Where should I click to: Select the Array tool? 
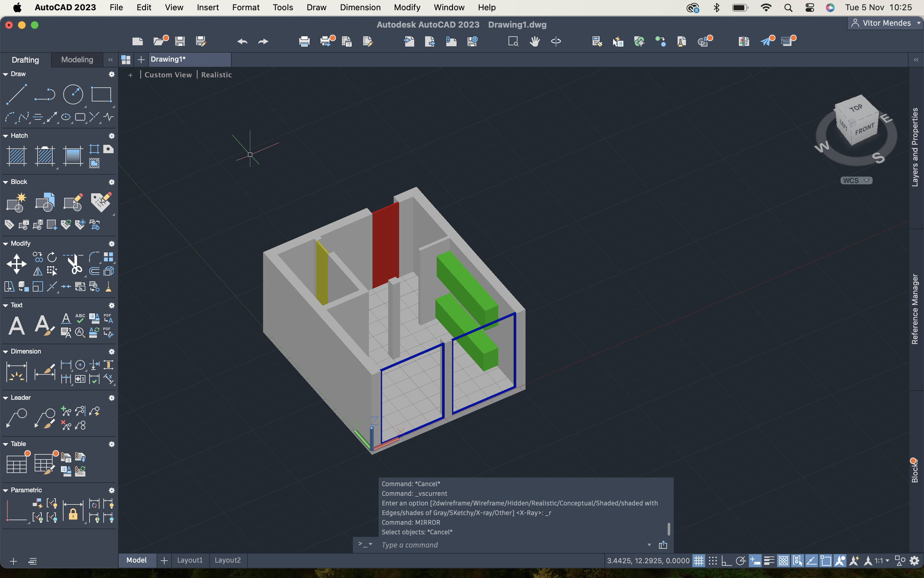(x=108, y=257)
